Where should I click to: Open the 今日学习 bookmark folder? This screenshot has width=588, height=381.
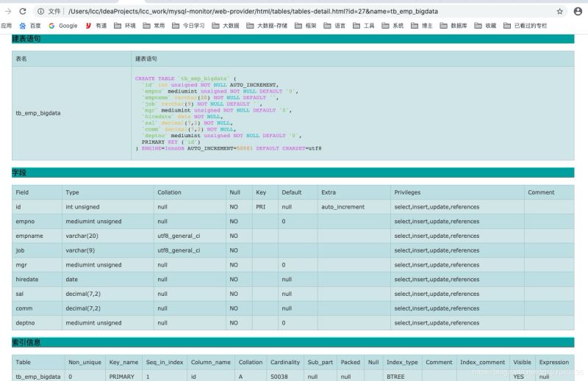pyautogui.click(x=188, y=26)
